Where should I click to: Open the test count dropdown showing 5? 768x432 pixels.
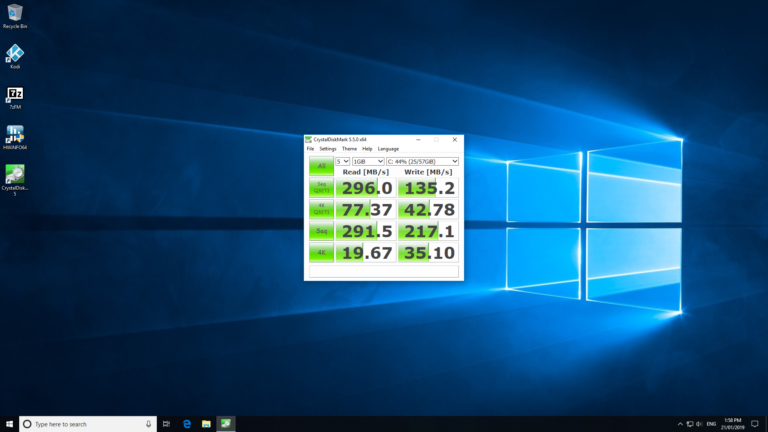342,161
